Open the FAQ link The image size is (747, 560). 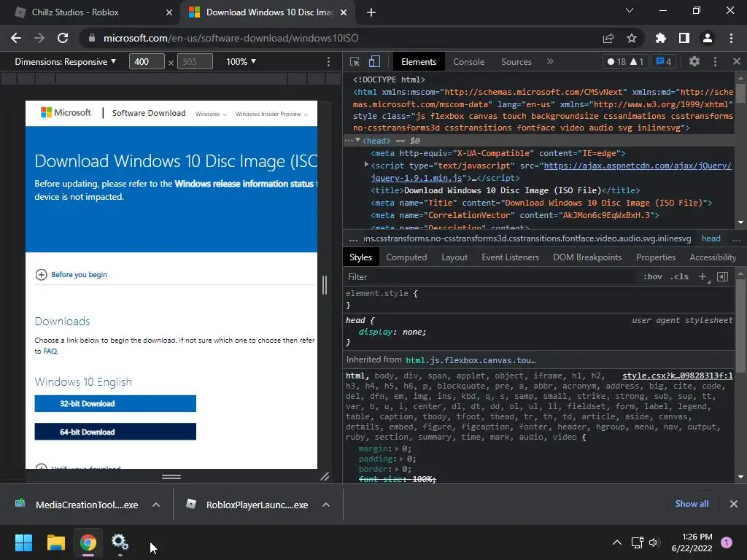tap(50, 351)
